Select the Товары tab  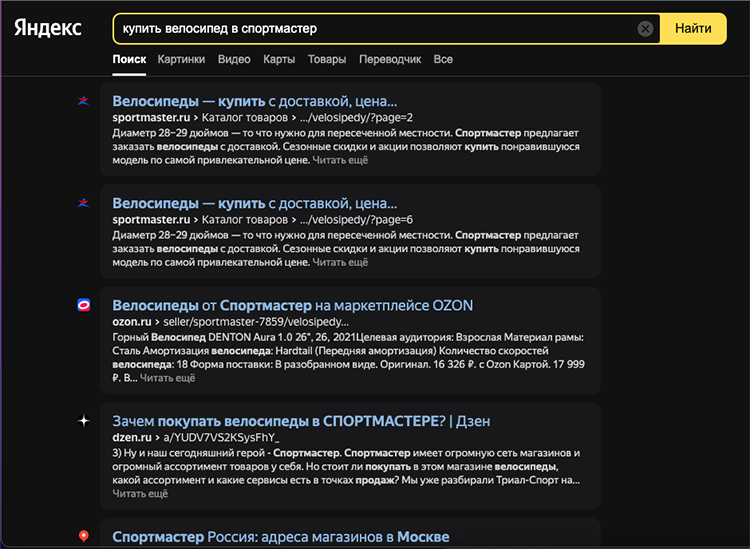(327, 59)
